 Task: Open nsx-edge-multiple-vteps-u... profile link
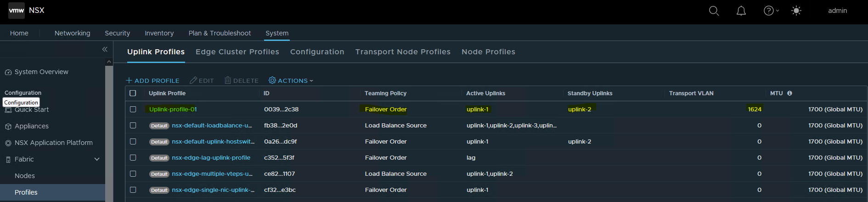pos(212,173)
